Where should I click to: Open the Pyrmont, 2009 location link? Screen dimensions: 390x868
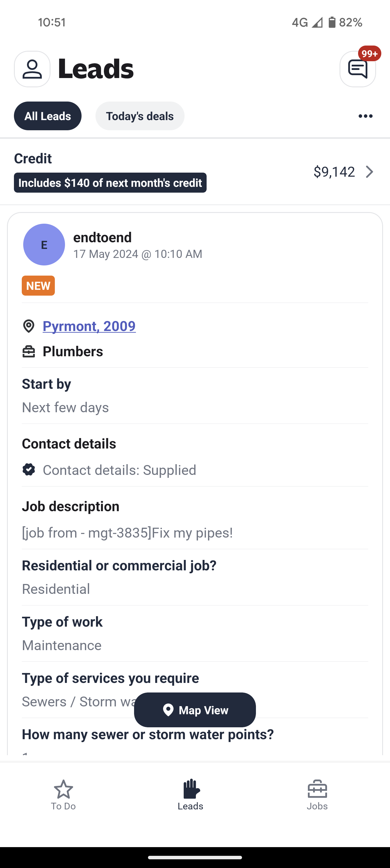[89, 326]
